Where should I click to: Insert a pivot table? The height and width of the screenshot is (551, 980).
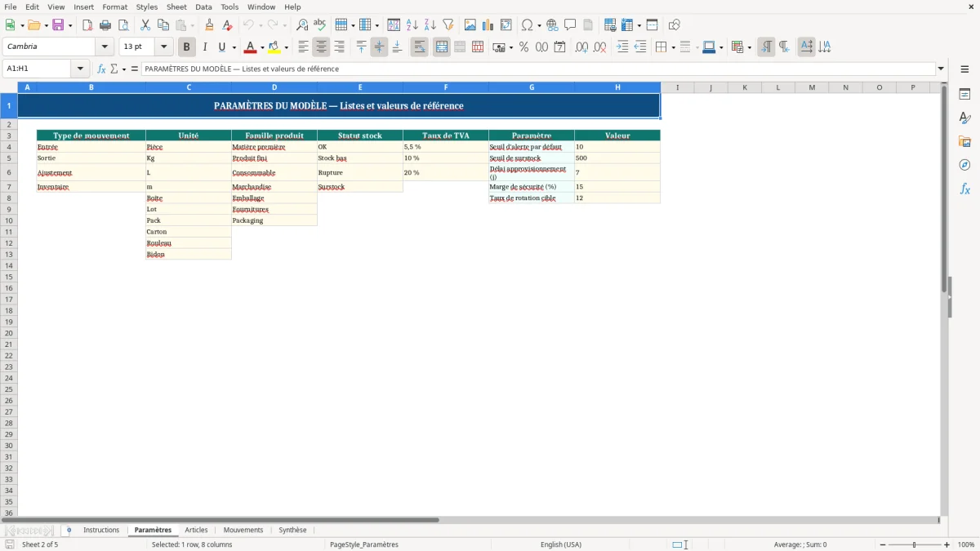pos(506,25)
